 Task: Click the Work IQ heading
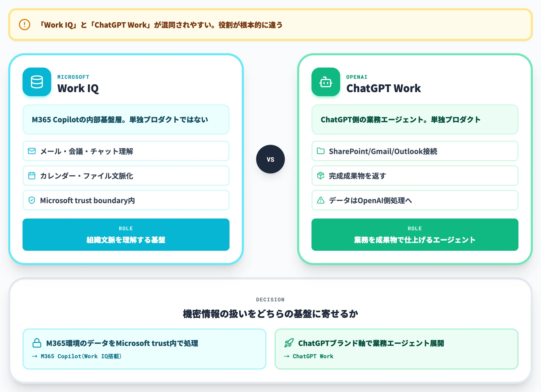coord(78,88)
